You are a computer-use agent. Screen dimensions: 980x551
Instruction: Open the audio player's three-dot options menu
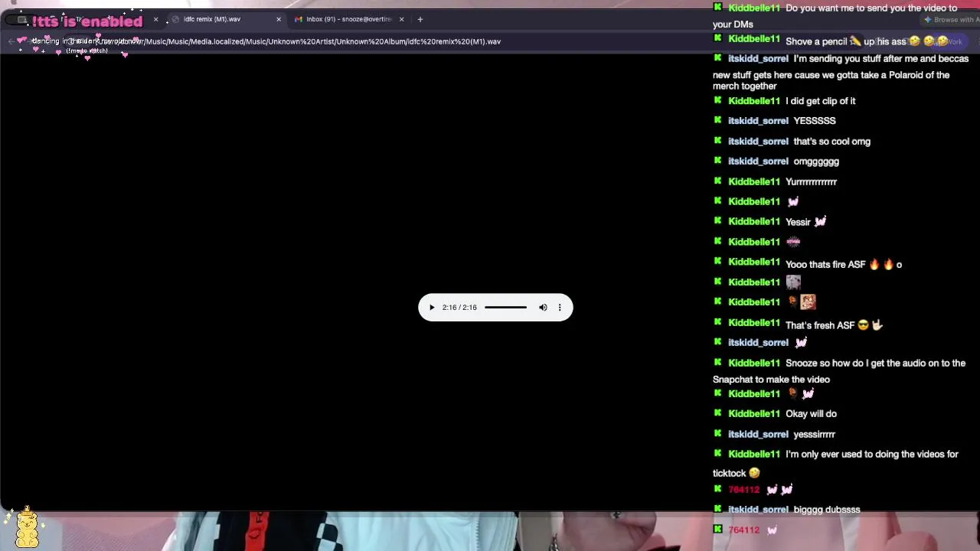560,308
